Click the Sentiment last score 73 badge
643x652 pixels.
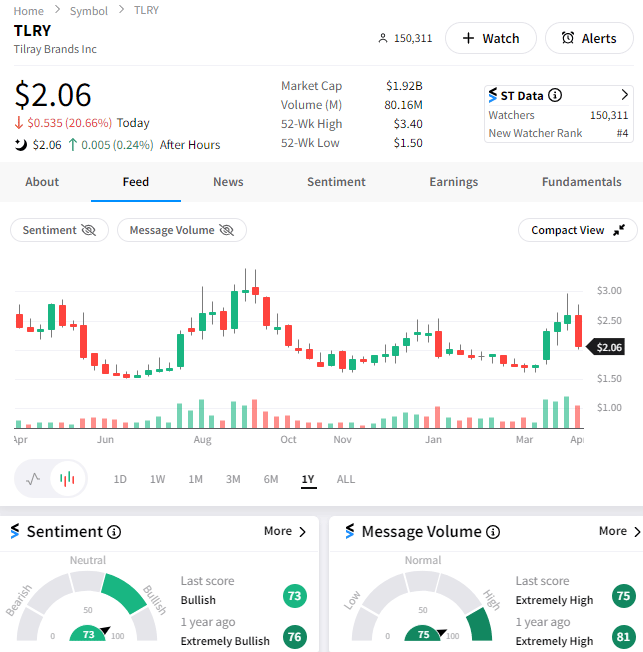click(294, 596)
